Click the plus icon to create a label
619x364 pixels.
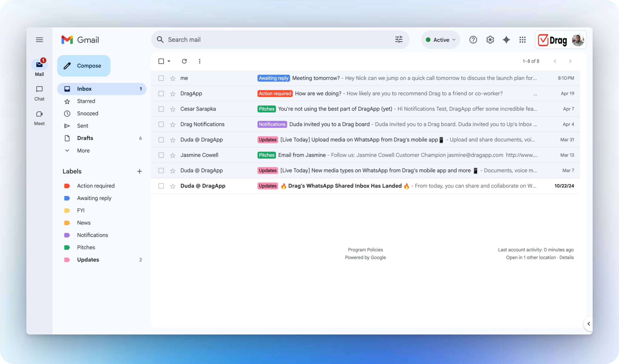[140, 171]
